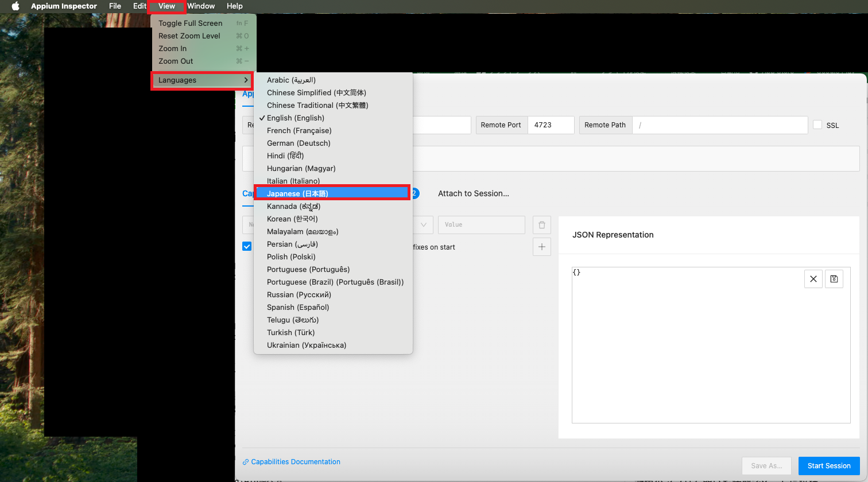Select Ukrainian (Українська) language

pyautogui.click(x=333, y=345)
